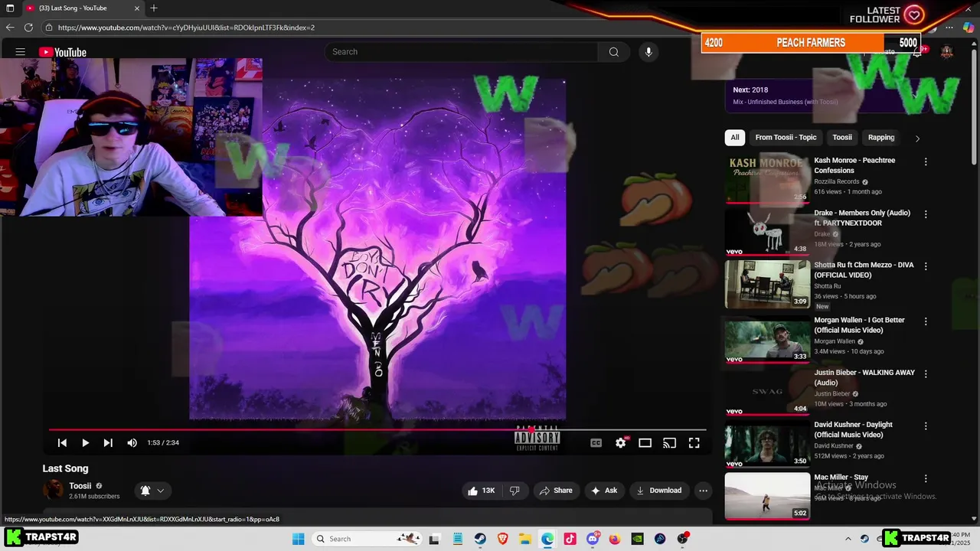Viewport: 980px width, 551px height.
Task: Enter full screen mode
Action: 694,443
